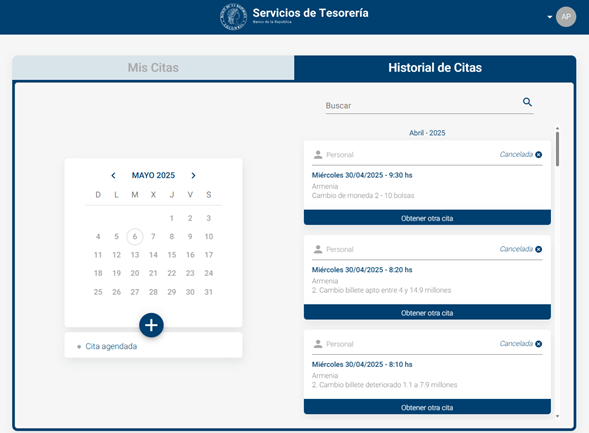Expand the account dropdown arrow beside AP

(550, 17)
